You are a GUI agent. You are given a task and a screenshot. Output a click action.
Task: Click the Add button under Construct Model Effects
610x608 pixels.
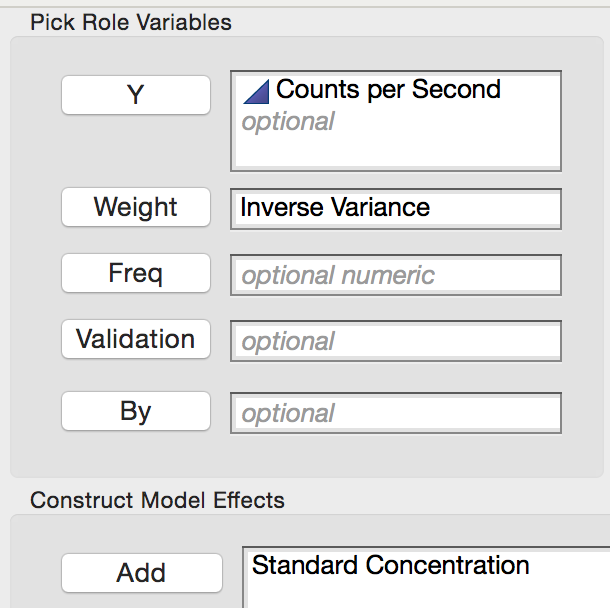142,573
